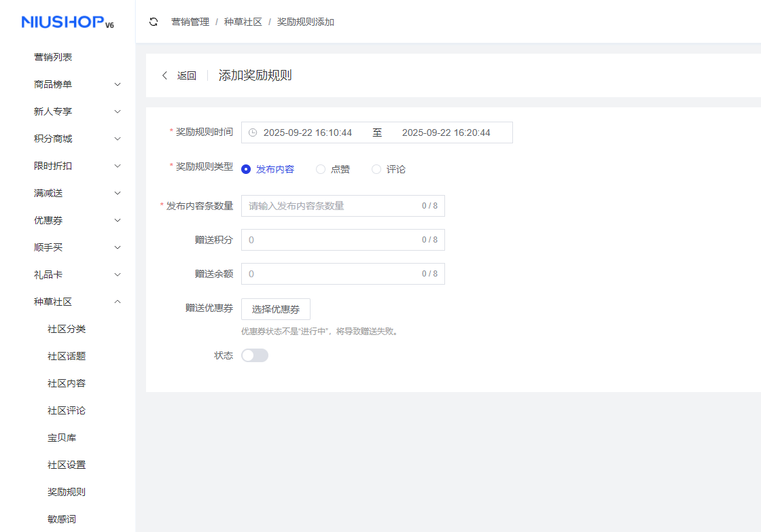Click the refresh icon in the breadcrumb bar
This screenshot has width=761, height=532.
153,21
